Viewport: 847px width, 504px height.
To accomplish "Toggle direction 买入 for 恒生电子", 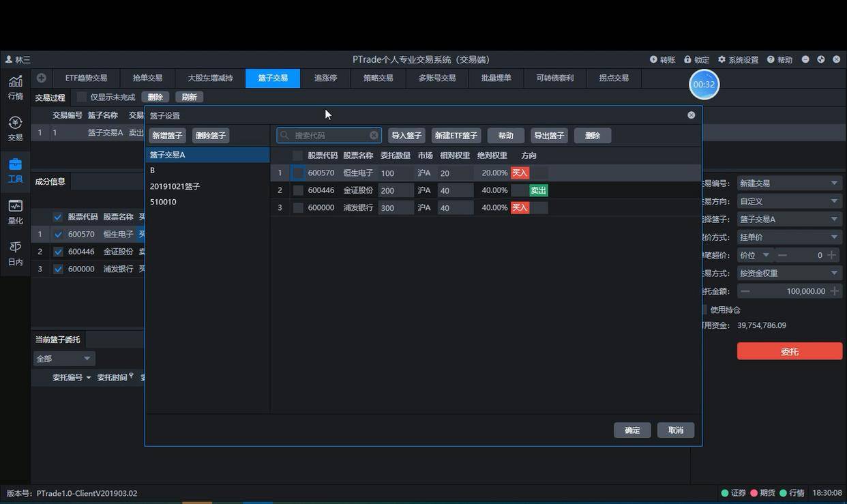I will 520,173.
